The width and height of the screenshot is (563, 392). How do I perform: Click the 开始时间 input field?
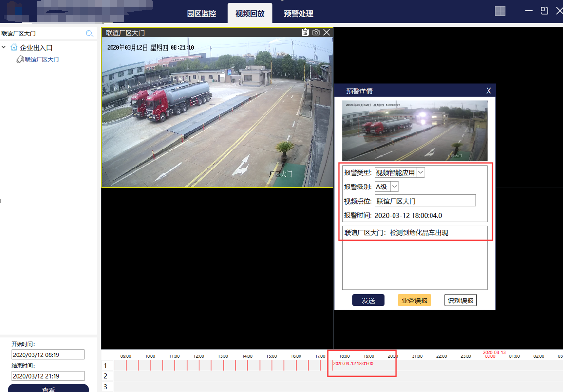point(48,355)
